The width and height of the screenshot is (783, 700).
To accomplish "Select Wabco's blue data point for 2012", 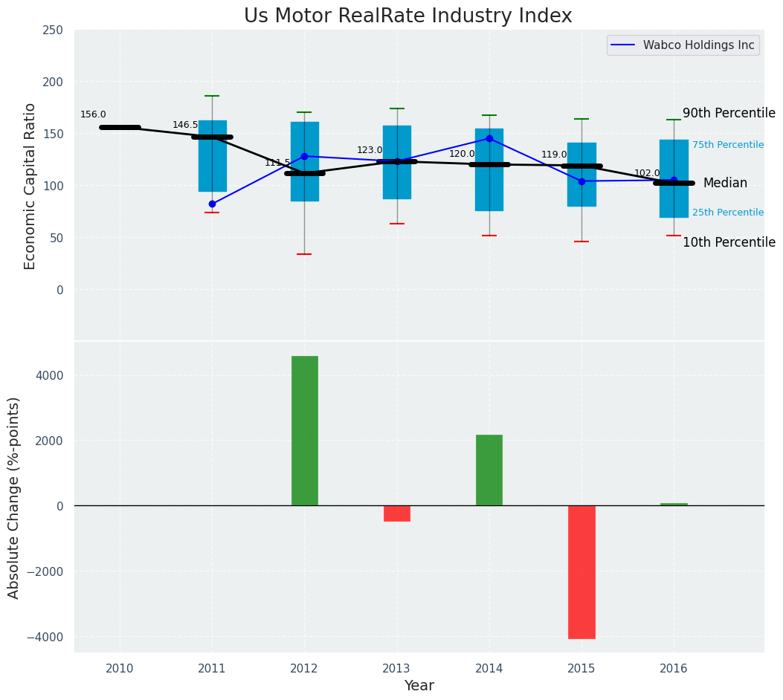I will (304, 156).
